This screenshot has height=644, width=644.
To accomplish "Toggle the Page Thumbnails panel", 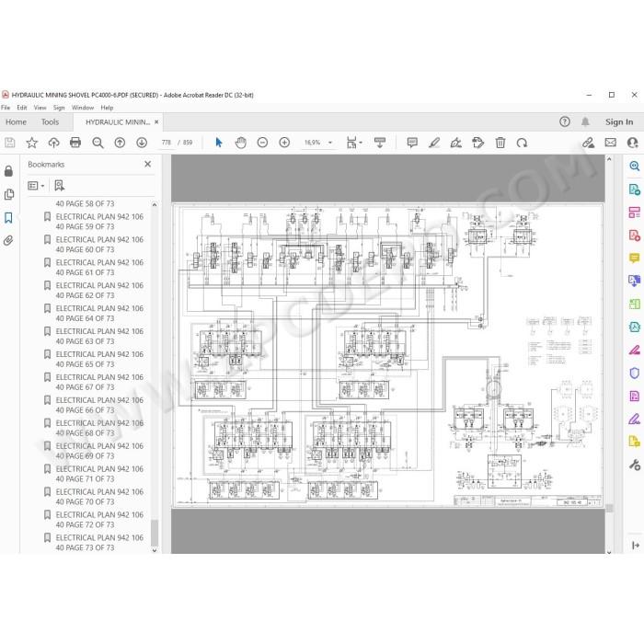I will point(8,194).
